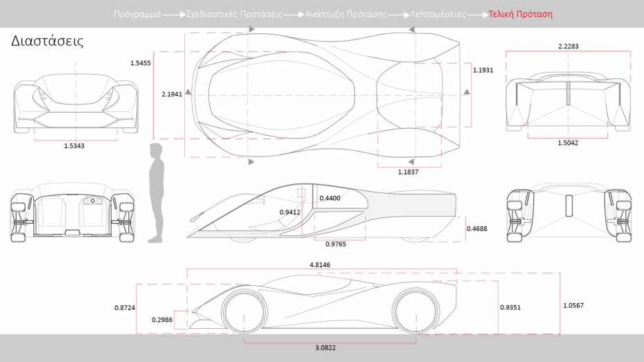Click the front wheel in side profile

[x=244, y=311]
